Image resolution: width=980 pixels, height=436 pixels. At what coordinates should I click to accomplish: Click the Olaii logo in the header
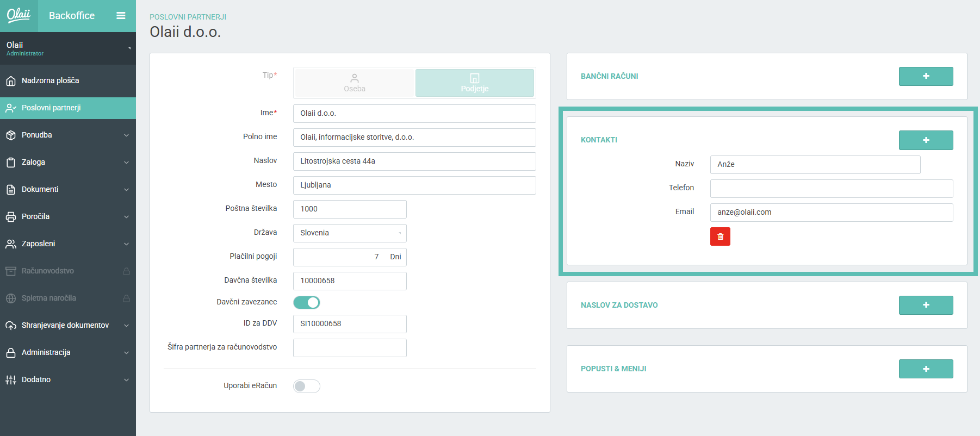tap(18, 15)
